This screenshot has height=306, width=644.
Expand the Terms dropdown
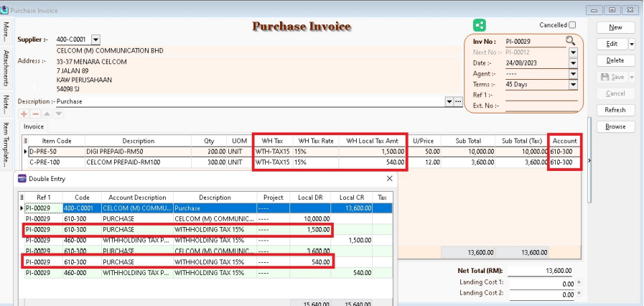(572, 84)
